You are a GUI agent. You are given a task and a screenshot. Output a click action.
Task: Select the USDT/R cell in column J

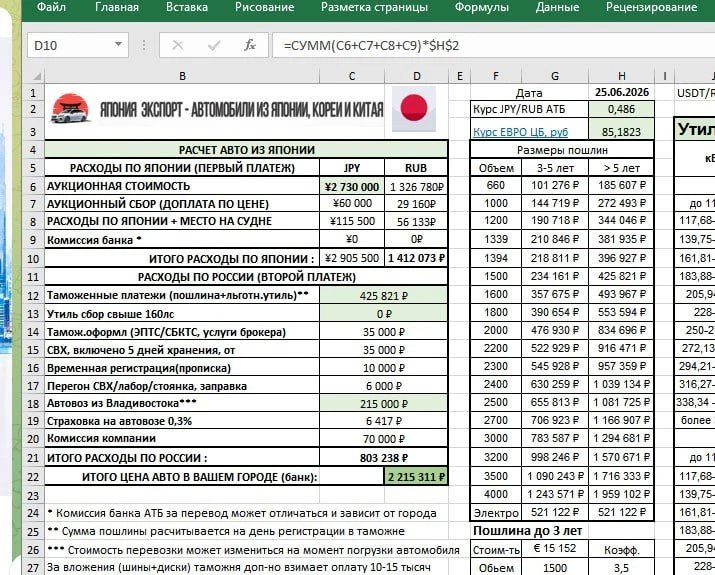click(x=695, y=93)
